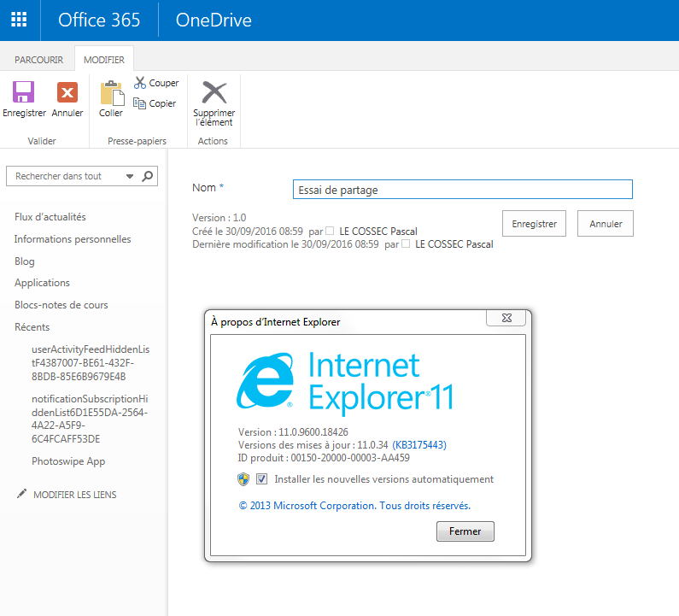Open the userActivityFeedHiddenList recent item
Viewport: 679px width, 616px height.
[91, 362]
